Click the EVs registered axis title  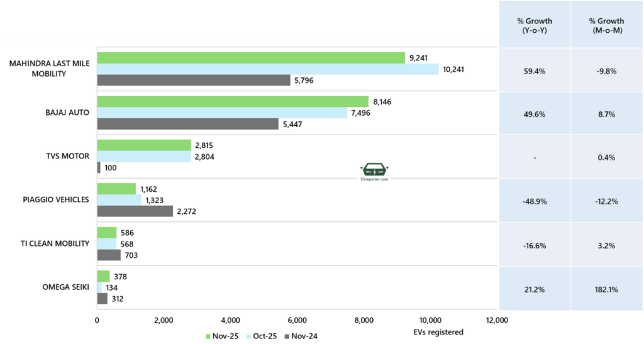[x=438, y=331]
